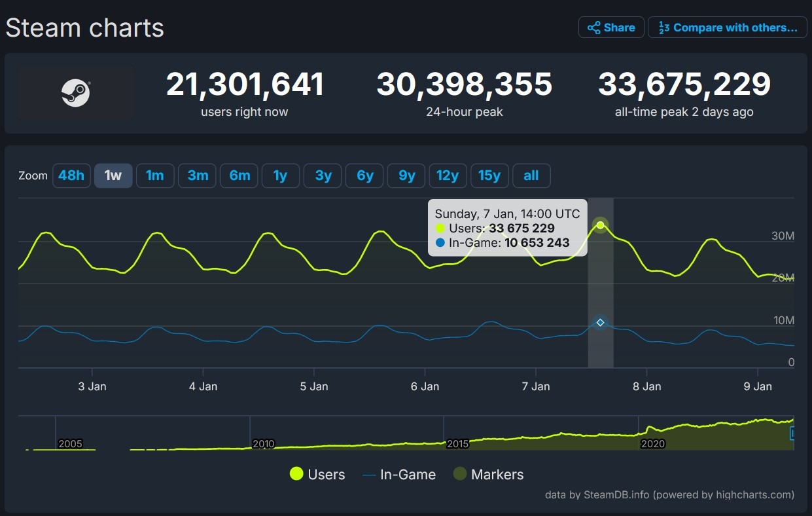
Task: Click 2015 in the navigator timeline
Action: click(x=457, y=444)
